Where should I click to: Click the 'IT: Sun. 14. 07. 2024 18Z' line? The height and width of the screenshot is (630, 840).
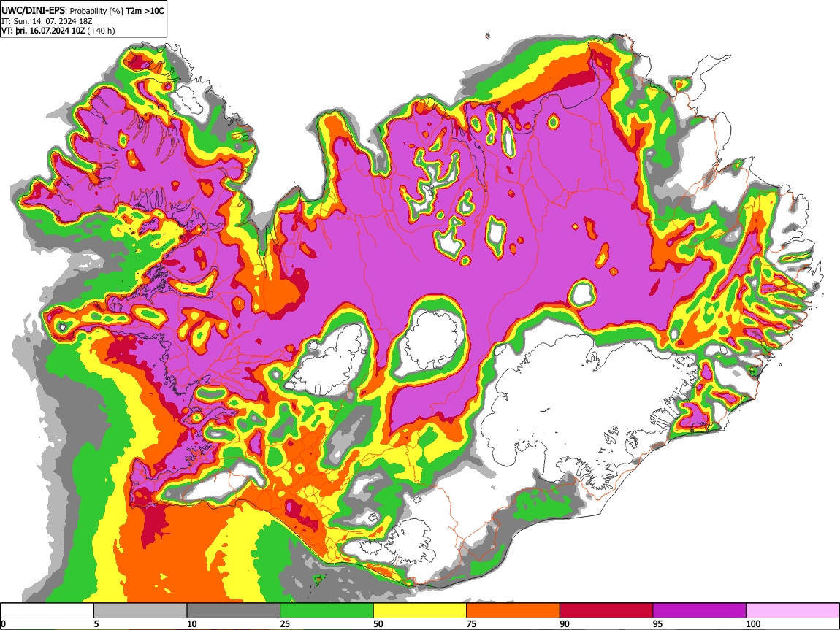coord(47,21)
